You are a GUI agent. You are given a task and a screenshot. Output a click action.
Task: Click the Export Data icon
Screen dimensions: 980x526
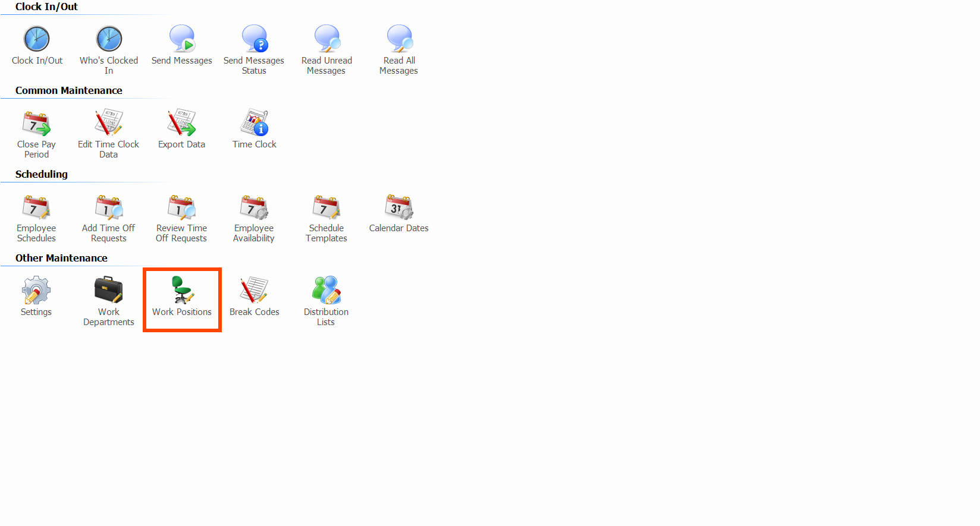click(x=182, y=124)
